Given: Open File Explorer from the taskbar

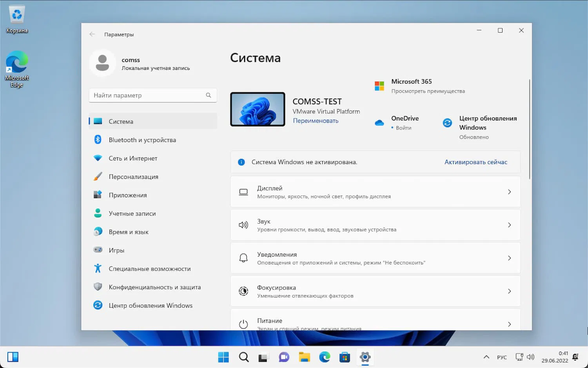Looking at the screenshot, I should (304, 357).
